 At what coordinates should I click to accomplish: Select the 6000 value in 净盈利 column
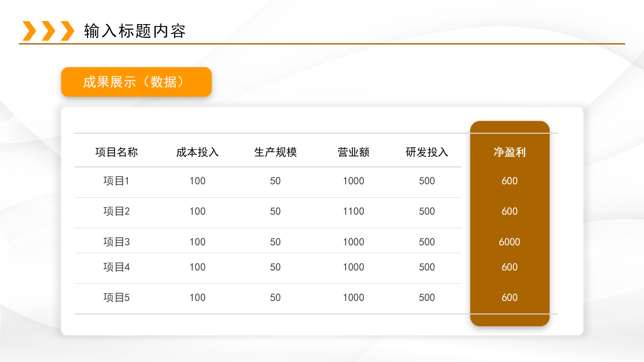click(510, 242)
